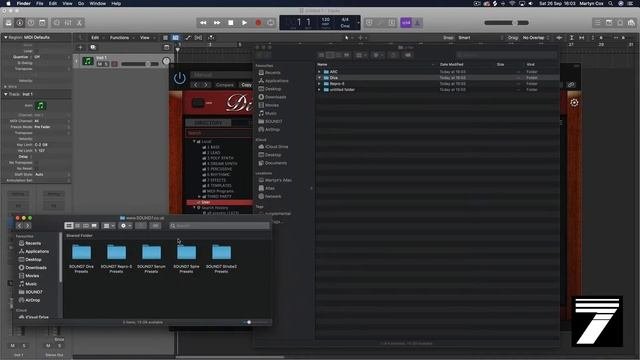640x360 pixels.
Task: Stop playback with the Stop button
Action: pyautogui.click(x=231, y=23)
